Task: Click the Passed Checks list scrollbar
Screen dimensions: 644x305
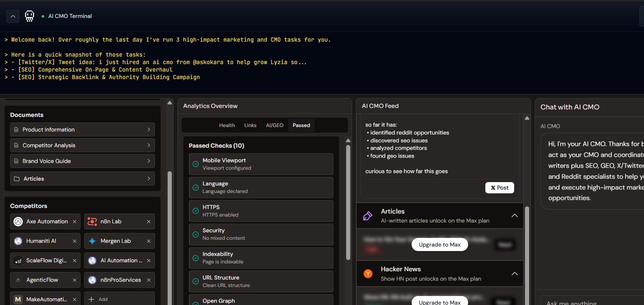Action: (x=348, y=202)
